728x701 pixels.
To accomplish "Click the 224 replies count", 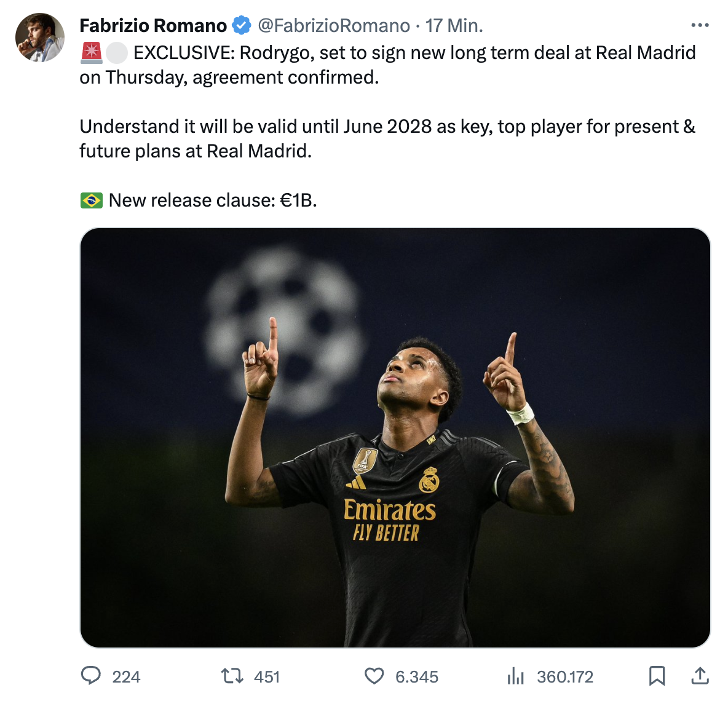I will [x=126, y=677].
